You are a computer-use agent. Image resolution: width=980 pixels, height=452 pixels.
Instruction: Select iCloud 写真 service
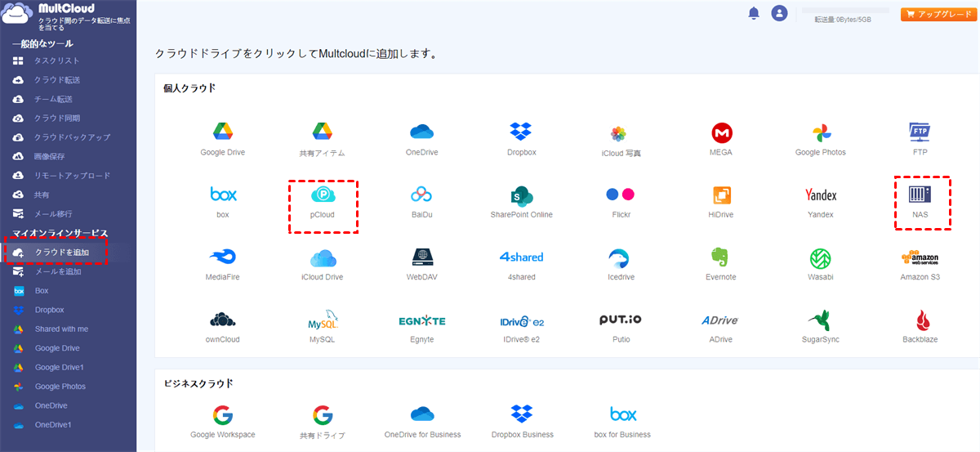click(x=621, y=141)
